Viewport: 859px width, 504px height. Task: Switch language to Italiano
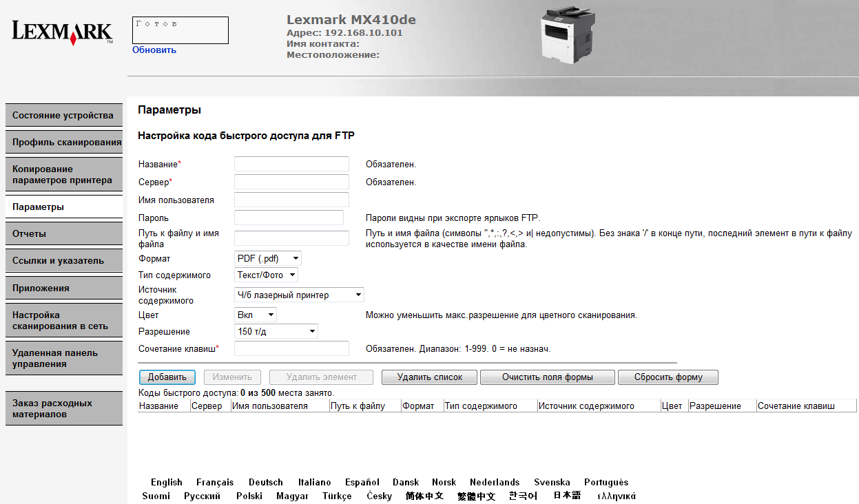[x=315, y=482]
